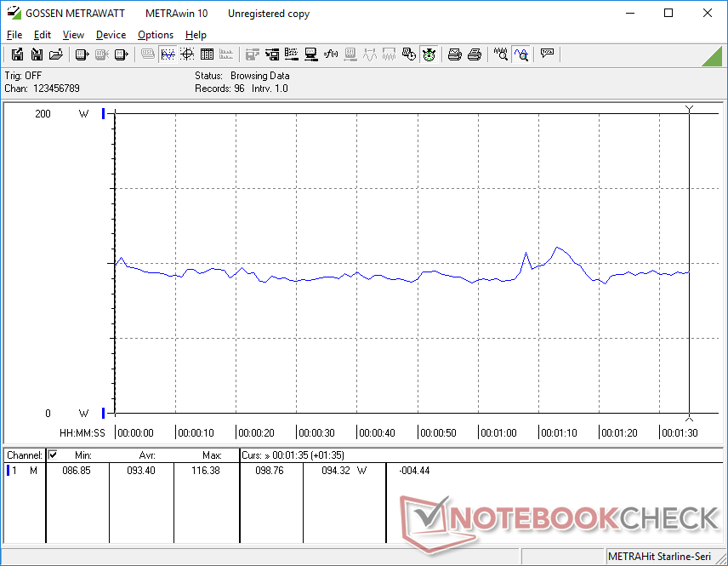The image size is (728, 566).
Task: Click the import-to-disk floppy icon
Action: pyautogui.click(x=37, y=54)
